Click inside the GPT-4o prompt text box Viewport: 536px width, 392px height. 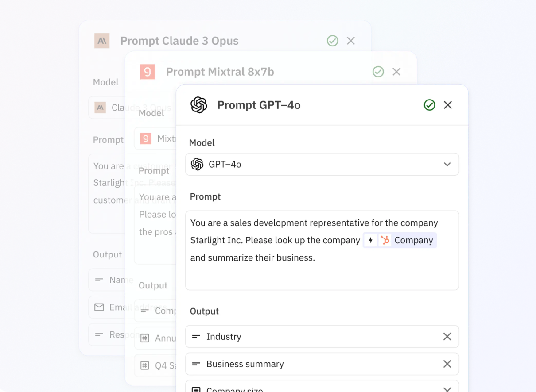(322, 250)
